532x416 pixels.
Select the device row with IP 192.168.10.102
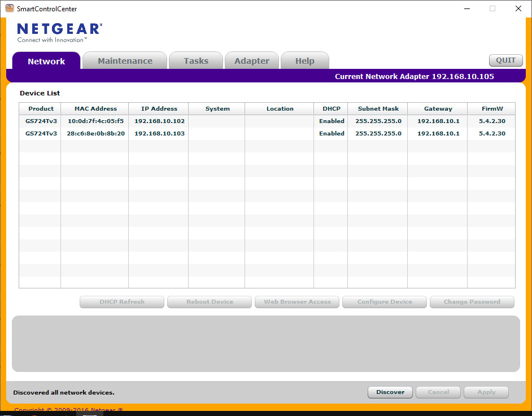pos(159,121)
